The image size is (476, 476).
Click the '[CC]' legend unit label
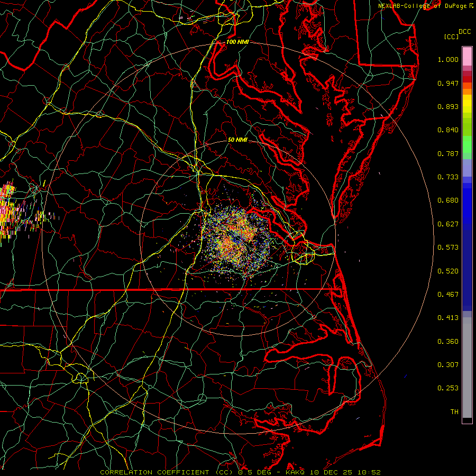pos(451,36)
